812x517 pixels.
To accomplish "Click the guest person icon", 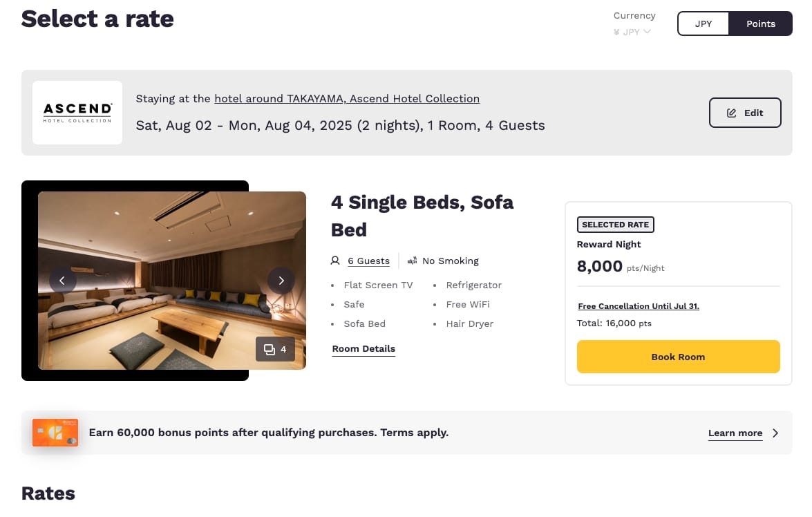I will pyautogui.click(x=335, y=261).
